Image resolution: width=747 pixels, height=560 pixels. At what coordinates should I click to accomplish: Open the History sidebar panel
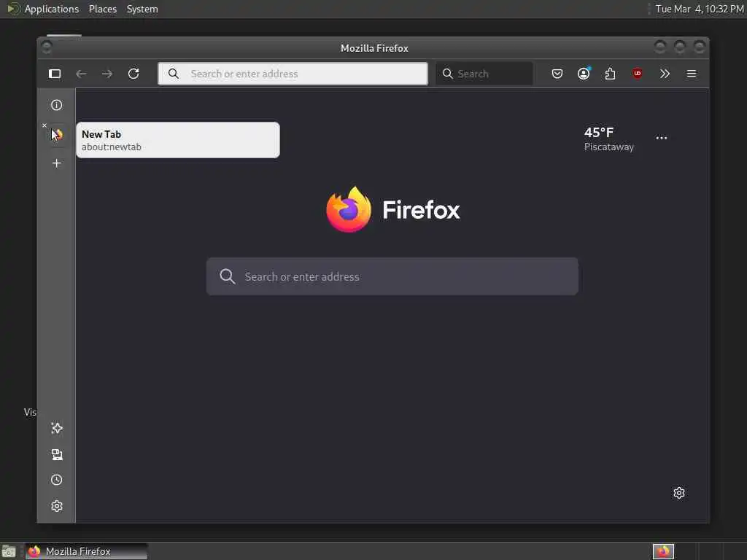[57, 480]
